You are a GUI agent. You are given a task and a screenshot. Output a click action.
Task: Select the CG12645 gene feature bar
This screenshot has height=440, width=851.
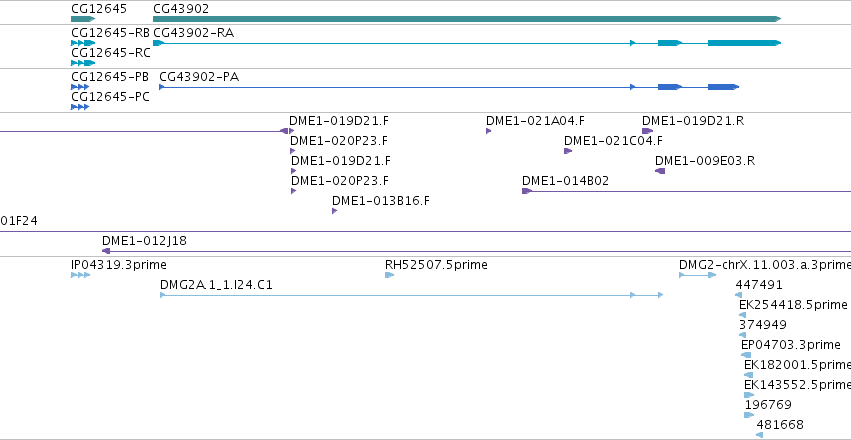tap(83, 19)
